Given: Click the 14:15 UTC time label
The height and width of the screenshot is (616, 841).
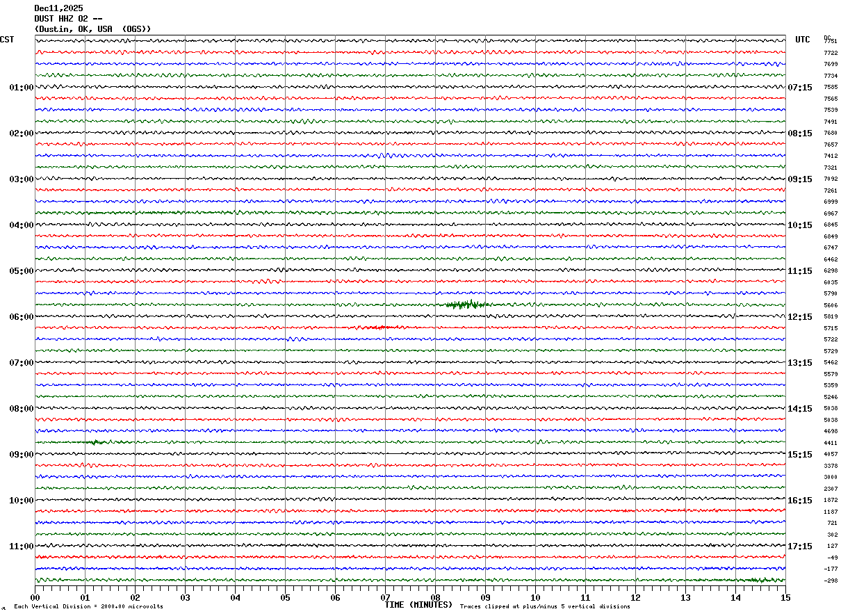Looking at the screenshot, I should point(800,409).
